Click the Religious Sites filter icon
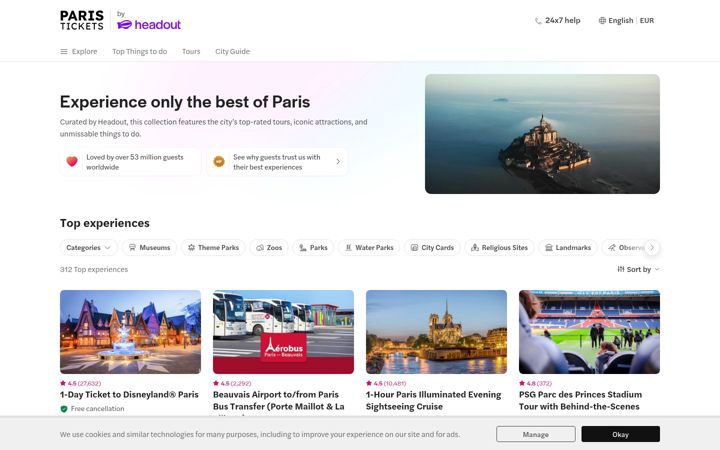The image size is (720, 450). coord(475,248)
